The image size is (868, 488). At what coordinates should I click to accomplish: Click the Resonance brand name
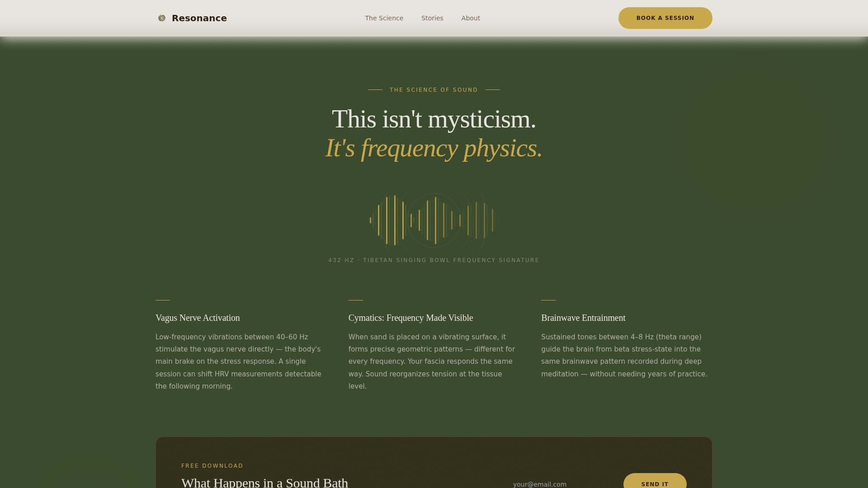[x=199, y=18]
